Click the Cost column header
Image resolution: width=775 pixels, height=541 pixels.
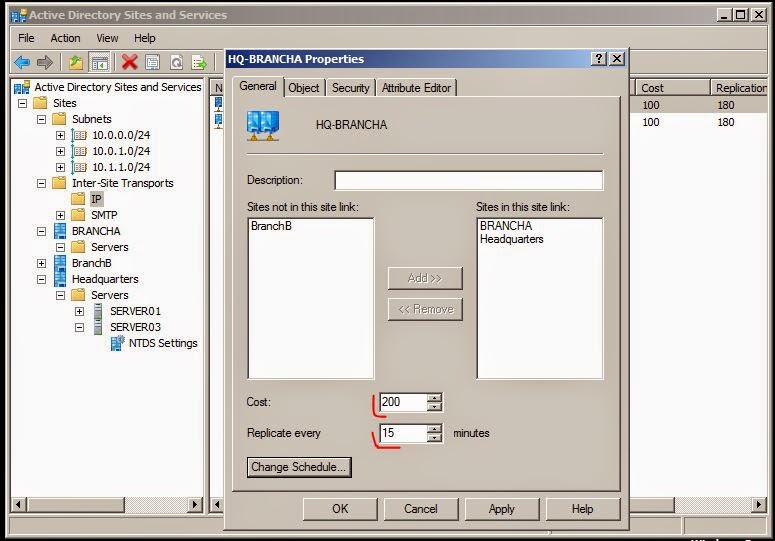click(672, 88)
